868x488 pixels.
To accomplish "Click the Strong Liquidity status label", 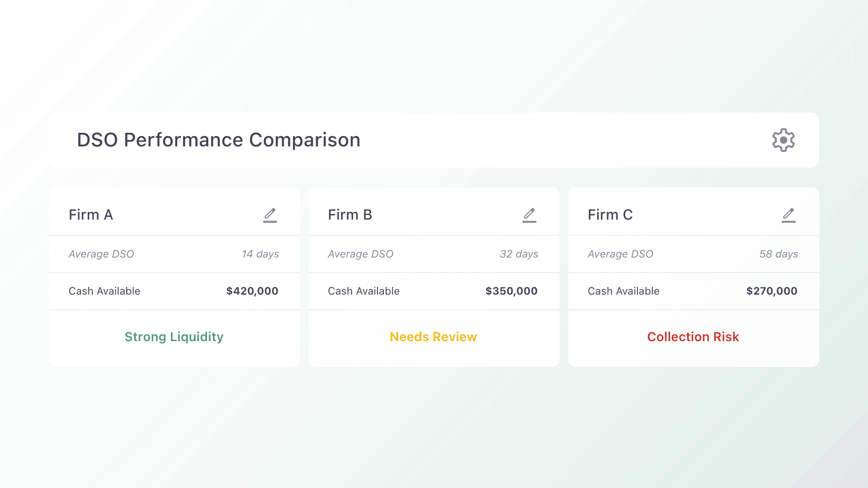I will (x=174, y=337).
